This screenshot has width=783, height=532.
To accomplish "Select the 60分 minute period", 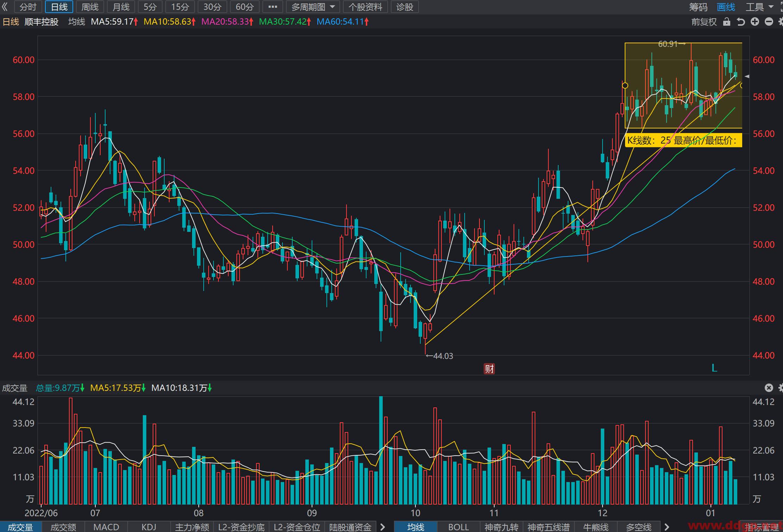I will pos(245,7).
